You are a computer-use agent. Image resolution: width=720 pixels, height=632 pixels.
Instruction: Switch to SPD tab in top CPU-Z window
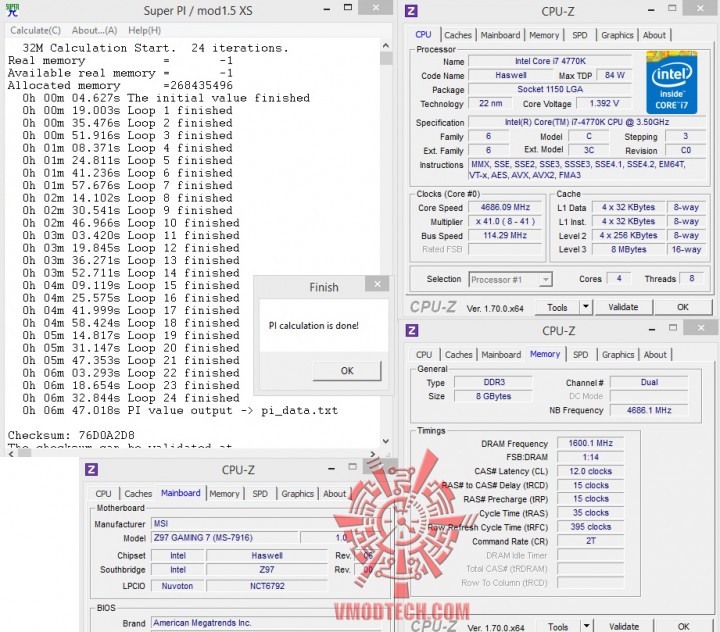(579, 35)
